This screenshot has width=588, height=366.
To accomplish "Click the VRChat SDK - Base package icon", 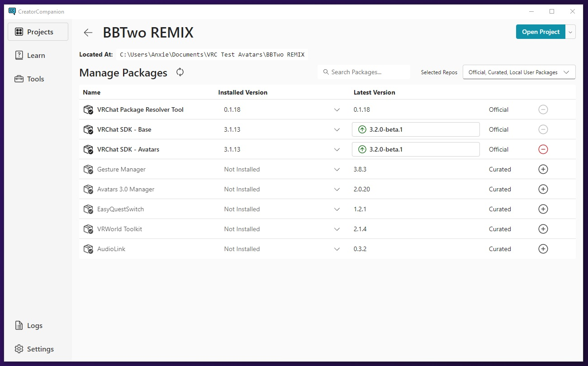I will 88,129.
